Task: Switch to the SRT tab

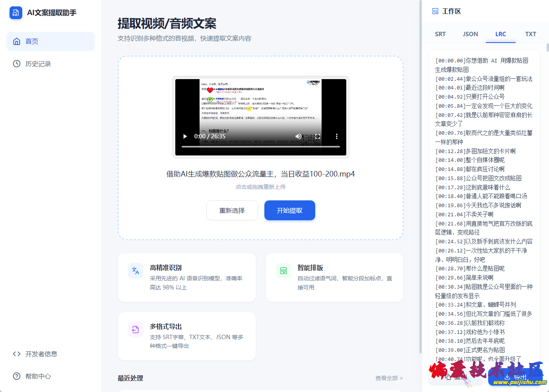Action: point(440,34)
